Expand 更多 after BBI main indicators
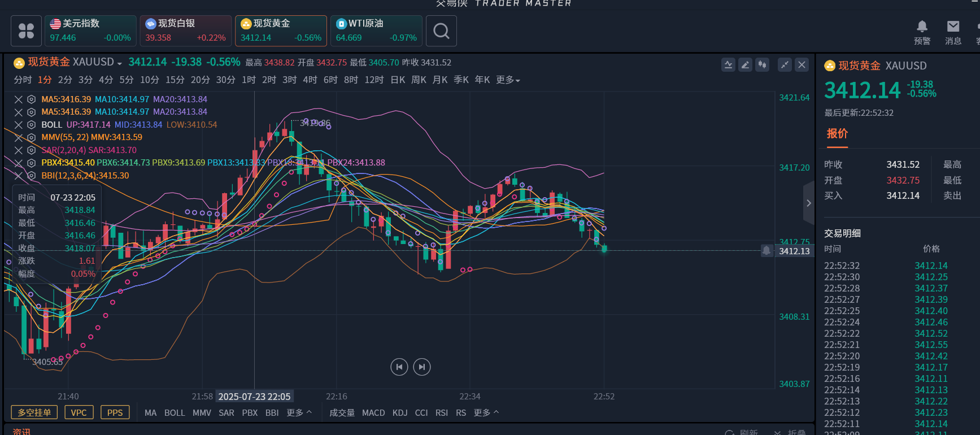This screenshot has height=435, width=980. click(x=299, y=413)
